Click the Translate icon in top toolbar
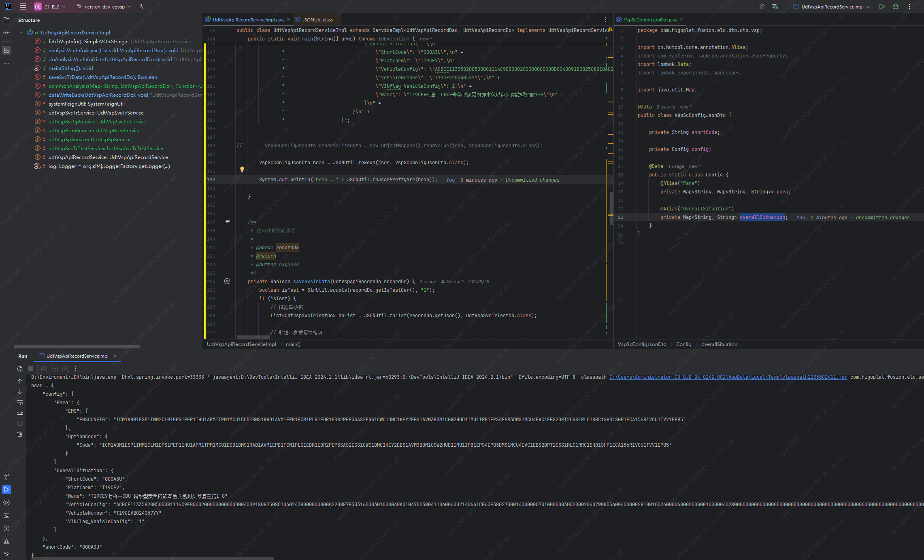The image size is (924, 560). (775, 6)
